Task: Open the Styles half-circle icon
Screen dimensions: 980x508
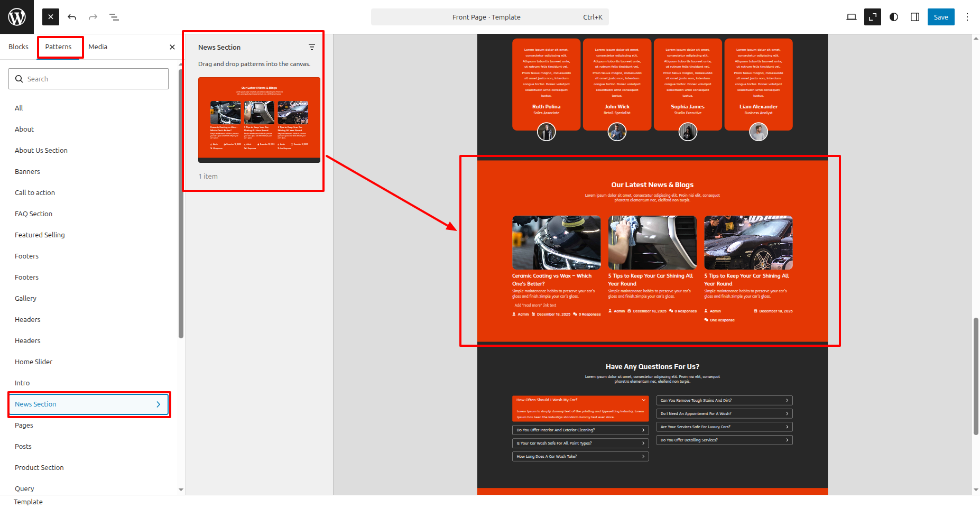Action: pyautogui.click(x=894, y=17)
